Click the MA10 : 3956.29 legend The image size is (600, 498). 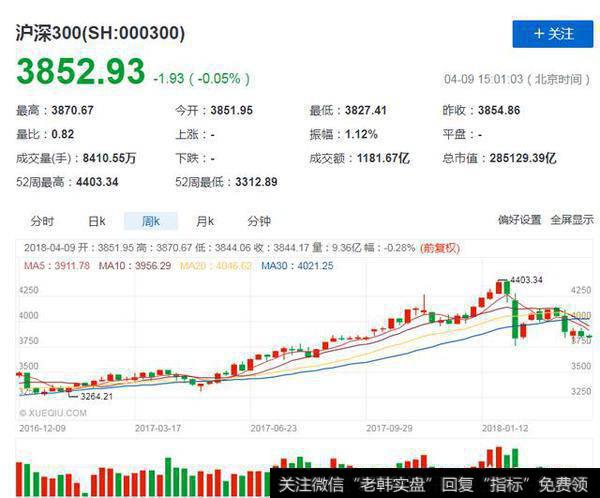[x=135, y=266]
